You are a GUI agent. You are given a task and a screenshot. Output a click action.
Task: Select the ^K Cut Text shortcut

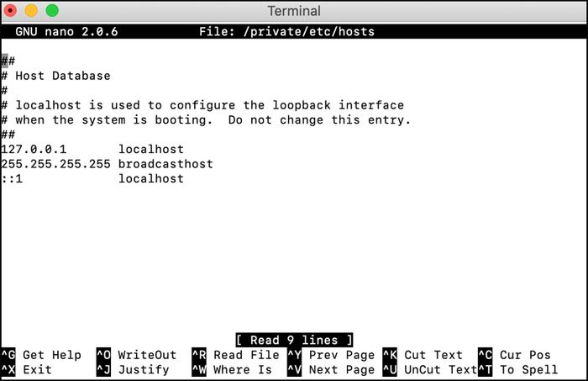click(423, 355)
